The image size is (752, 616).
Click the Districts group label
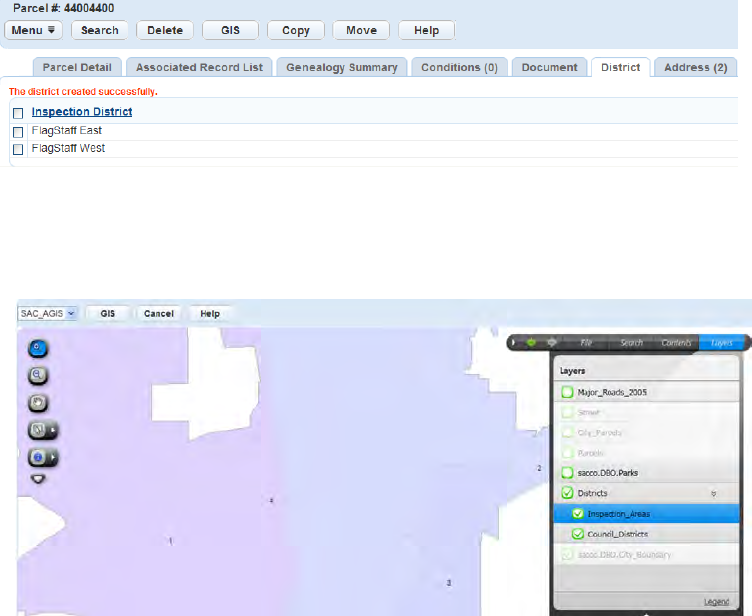click(592, 493)
